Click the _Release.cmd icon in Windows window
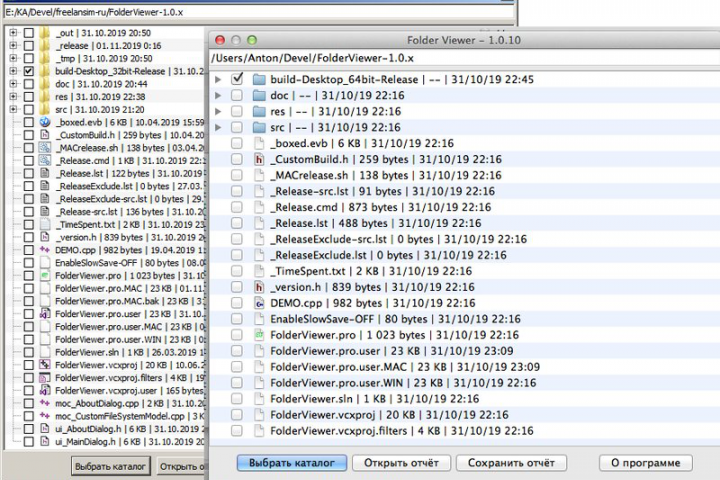Image resolution: width=720 pixels, height=480 pixels. coord(45,160)
